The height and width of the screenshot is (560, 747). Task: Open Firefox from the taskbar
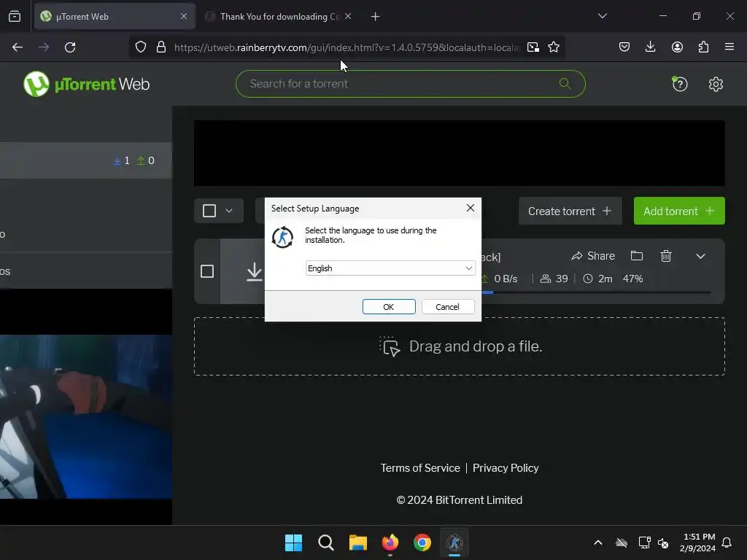click(x=390, y=542)
